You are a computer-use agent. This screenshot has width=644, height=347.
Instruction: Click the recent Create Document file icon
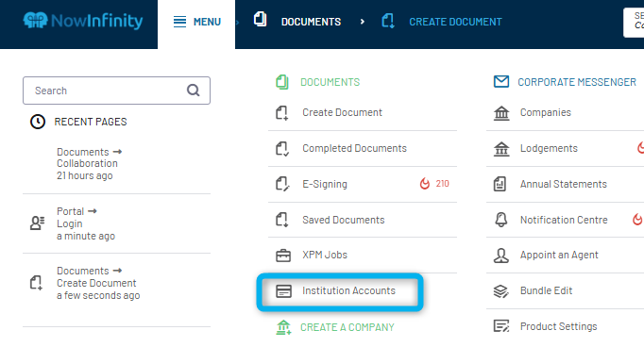pos(36,283)
